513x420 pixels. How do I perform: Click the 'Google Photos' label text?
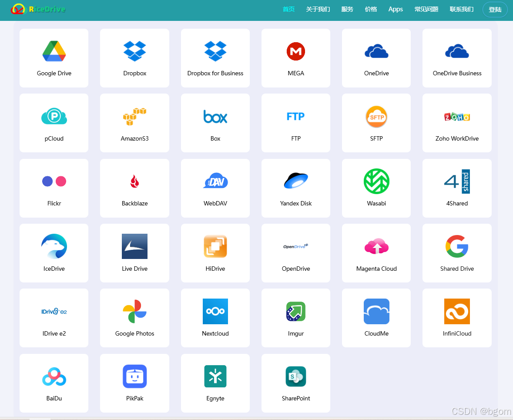(134, 333)
